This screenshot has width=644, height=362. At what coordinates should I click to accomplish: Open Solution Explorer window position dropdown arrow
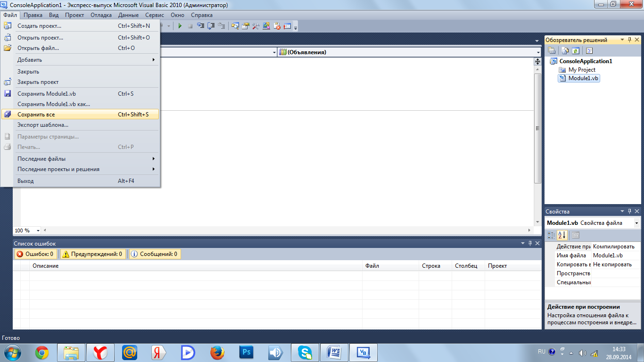point(622,40)
